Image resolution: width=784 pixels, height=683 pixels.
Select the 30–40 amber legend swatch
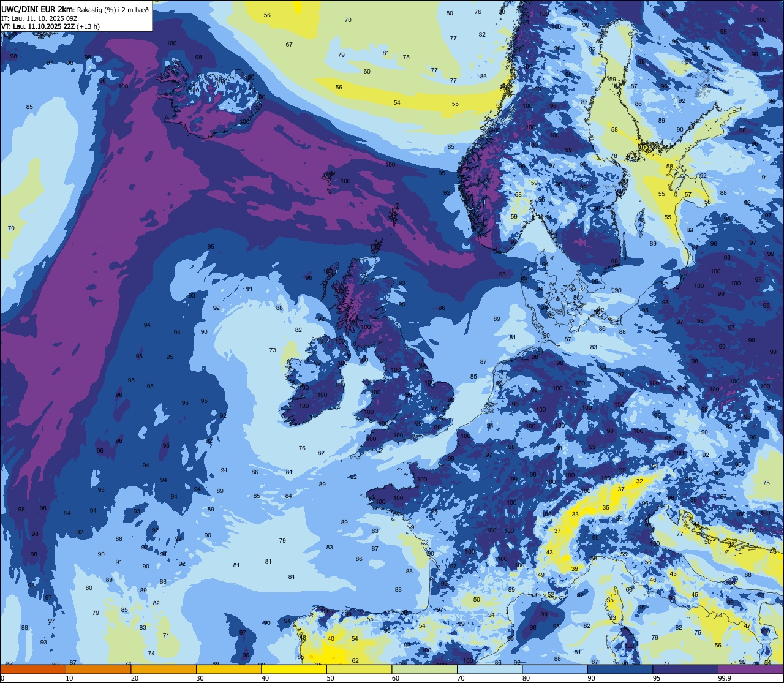coord(228,670)
